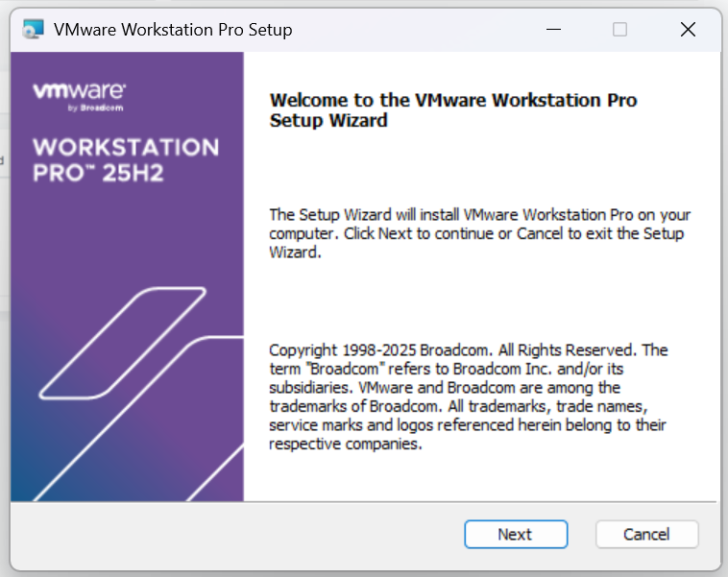Click the Broadcom copyright notice paragraph
728x577 pixels.
[468, 397]
